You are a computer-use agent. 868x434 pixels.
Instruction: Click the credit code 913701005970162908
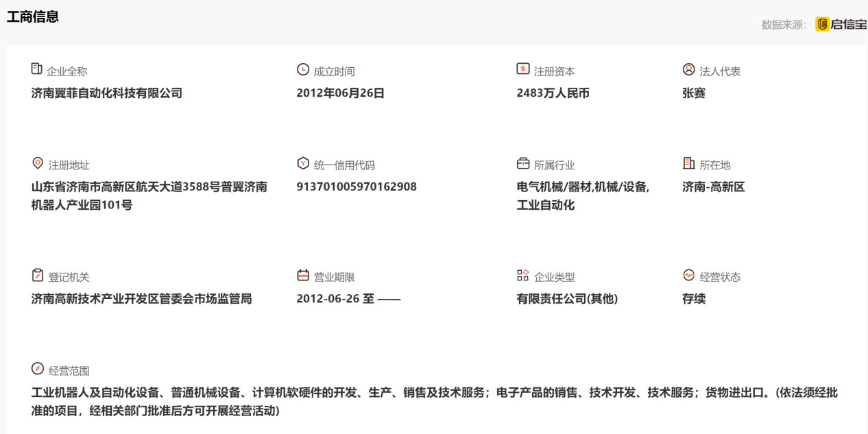pos(357,186)
